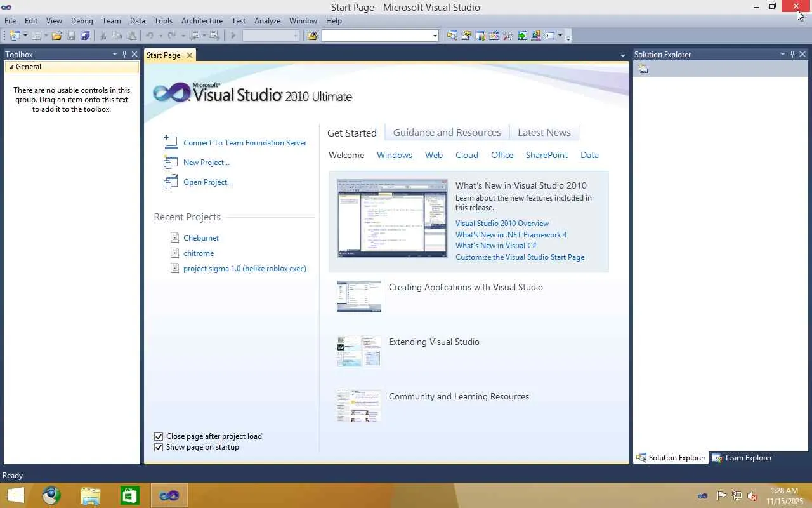
Task: Open the Redo history dropdown arrow
Action: tap(182, 36)
